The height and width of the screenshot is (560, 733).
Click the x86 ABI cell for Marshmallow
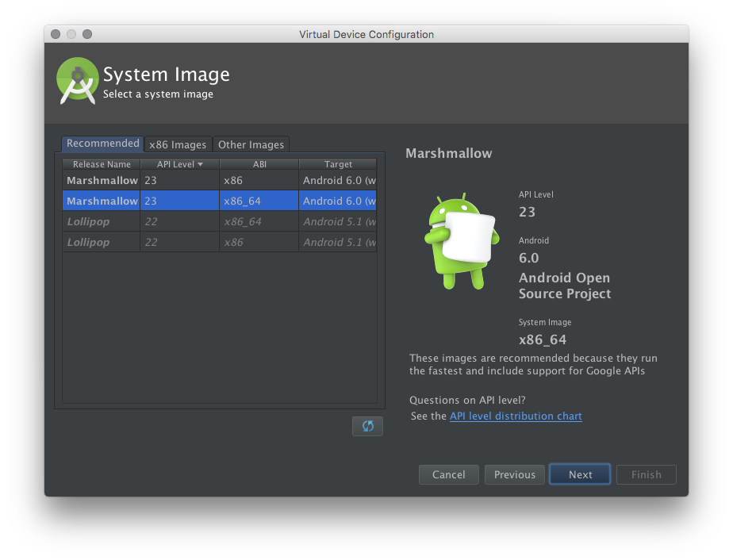(x=259, y=180)
